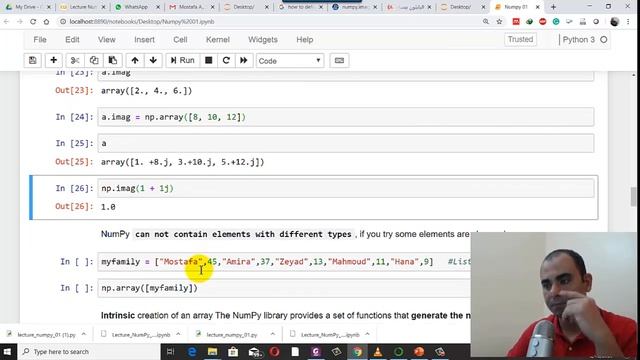Image resolution: width=640 pixels, height=360 pixels.
Task: Click inside the np.imag(1 + 1j) cell
Action: (x=346, y=188)
